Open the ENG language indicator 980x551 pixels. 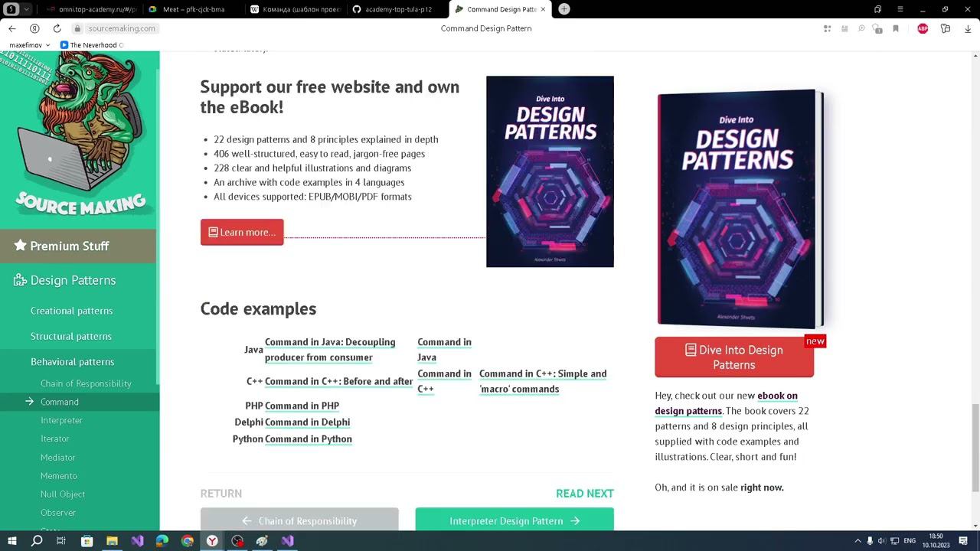(x=911, y=541)
